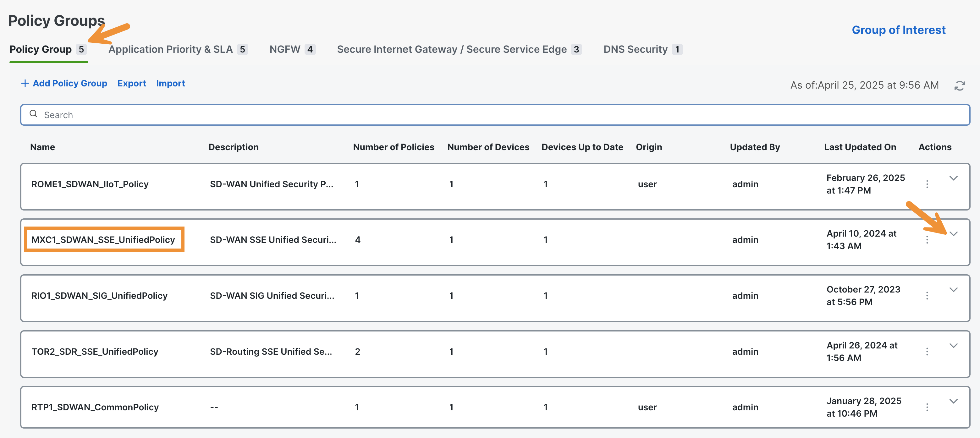Click 'April 10, 2024 at 1:43 AM' date
Image resolution: width=980 pixels, height=438 pixels.
point(861,239)
